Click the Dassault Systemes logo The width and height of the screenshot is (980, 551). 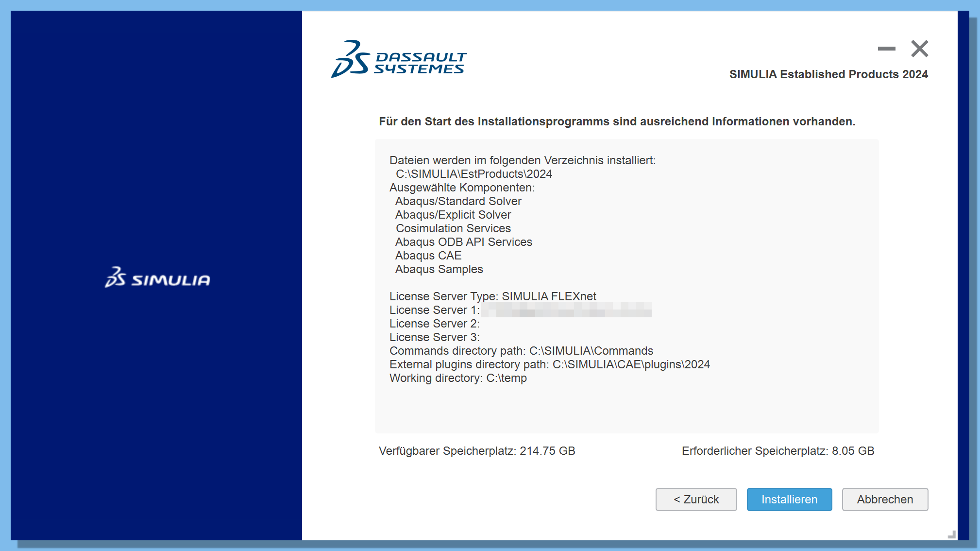tap(399, 59)
